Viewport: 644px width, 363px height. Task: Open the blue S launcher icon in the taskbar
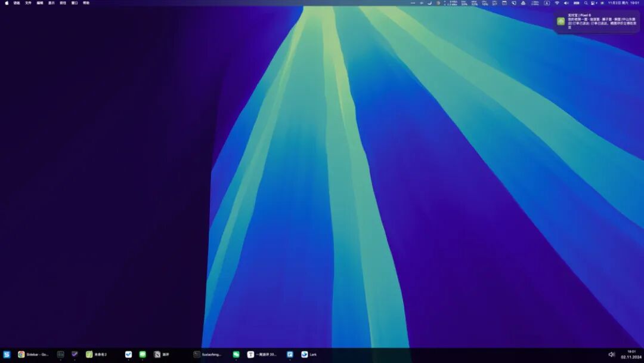pos(7,355)
